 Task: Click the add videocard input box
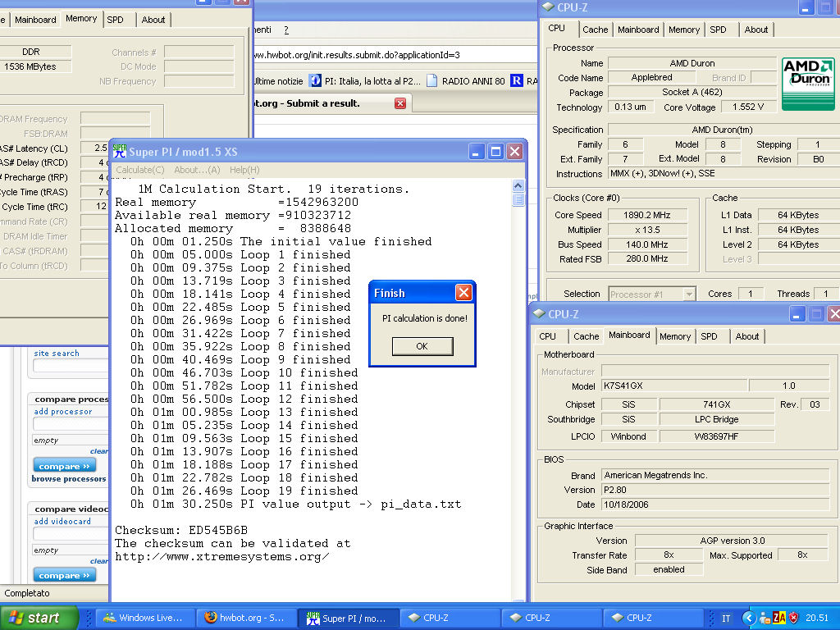(x=71, y=533)
